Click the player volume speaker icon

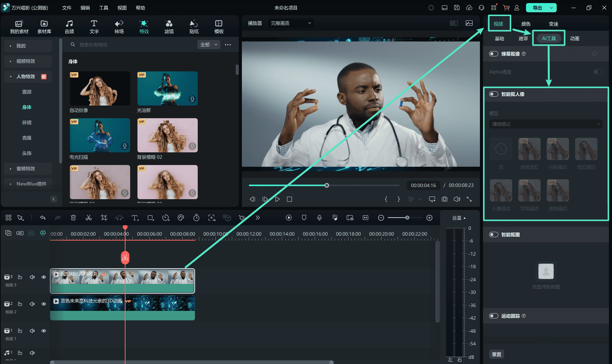tap(457, 199)
